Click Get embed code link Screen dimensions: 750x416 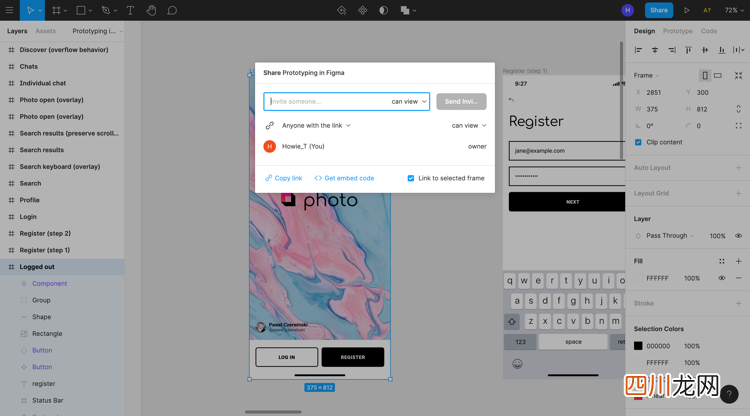pyautogui.click(x=344, y=178)
